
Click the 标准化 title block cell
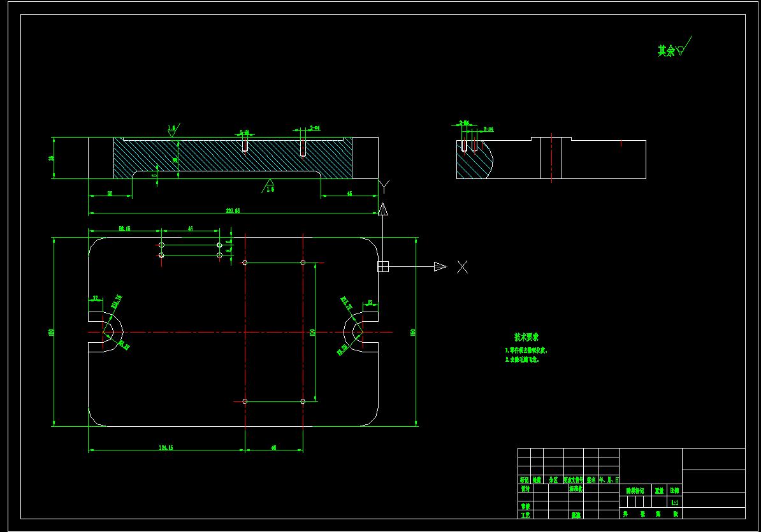(x=576, y=489)
